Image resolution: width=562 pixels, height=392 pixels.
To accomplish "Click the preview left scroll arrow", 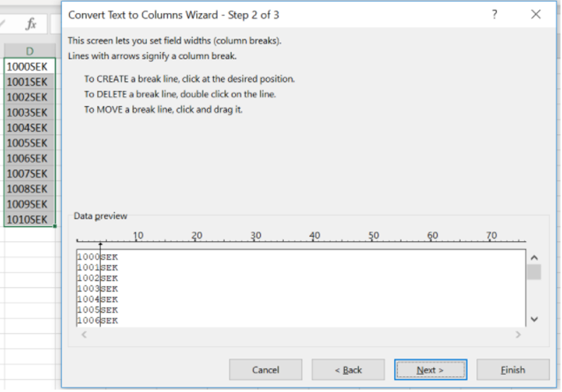I will pos(84,334).
